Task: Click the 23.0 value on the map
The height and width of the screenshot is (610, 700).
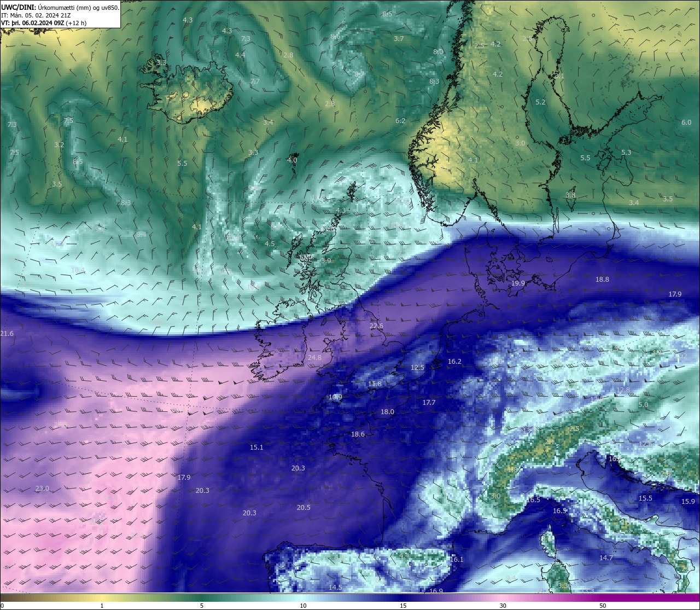Action: click(42, 489)
